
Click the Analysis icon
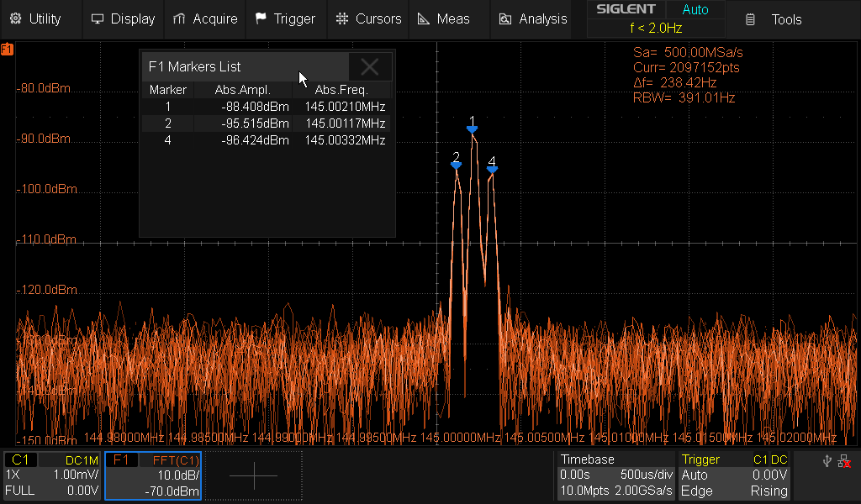coord(505,19)
